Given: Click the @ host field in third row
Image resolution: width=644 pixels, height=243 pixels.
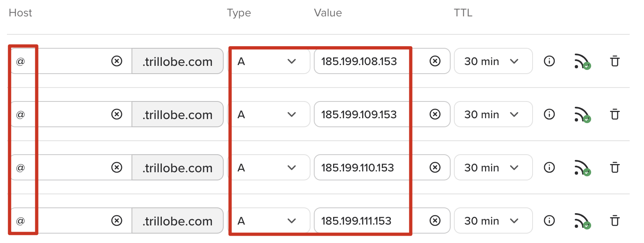Looking at the screenshot, I should 61,168.
